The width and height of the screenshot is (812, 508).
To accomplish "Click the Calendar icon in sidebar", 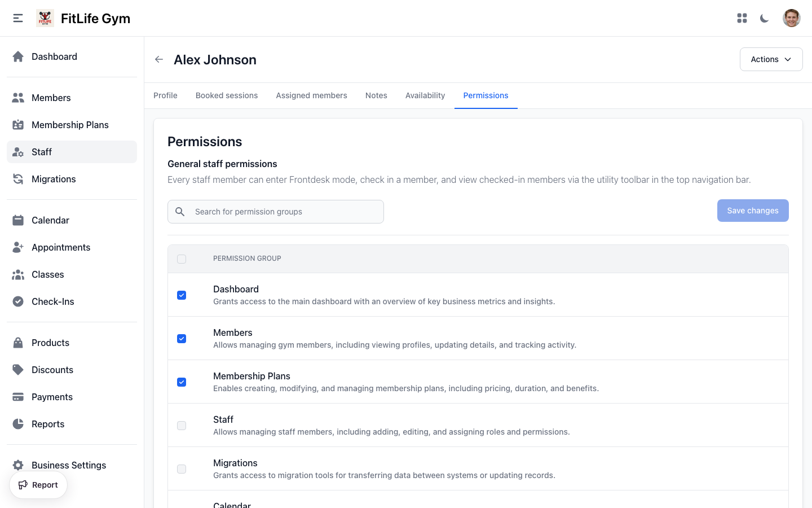I will click(17, 220).
